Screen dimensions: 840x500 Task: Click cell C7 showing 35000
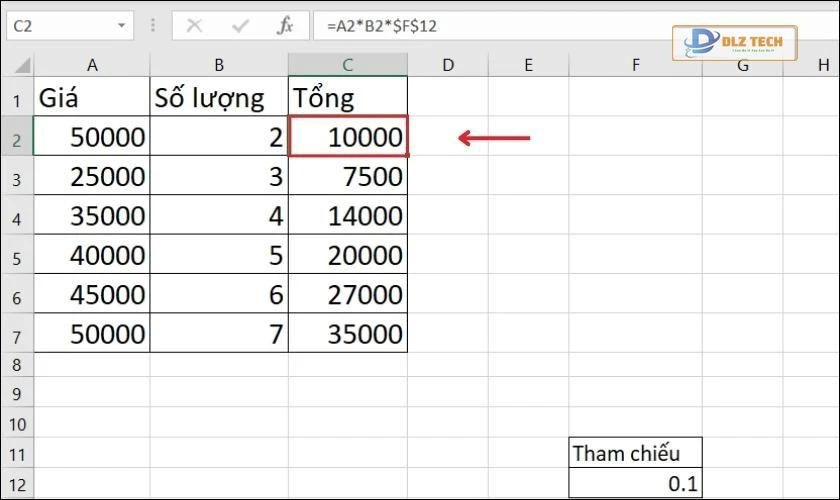tap(347, 332)
